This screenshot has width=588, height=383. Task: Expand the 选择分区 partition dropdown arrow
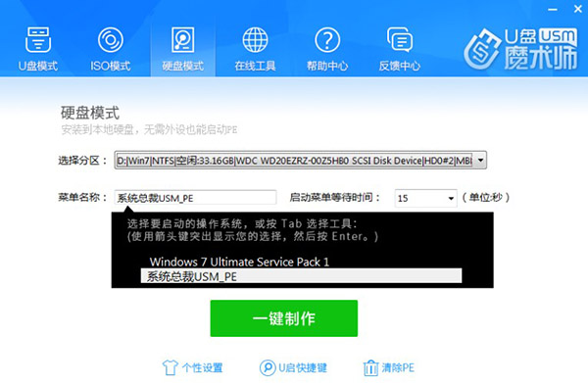point(480,161)
